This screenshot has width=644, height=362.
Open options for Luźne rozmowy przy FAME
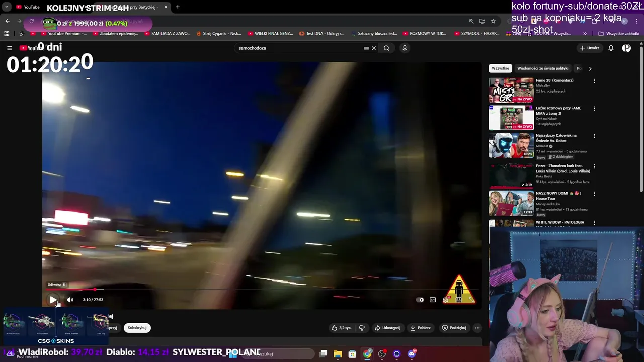pyautogui.click(x=594, y=109)
